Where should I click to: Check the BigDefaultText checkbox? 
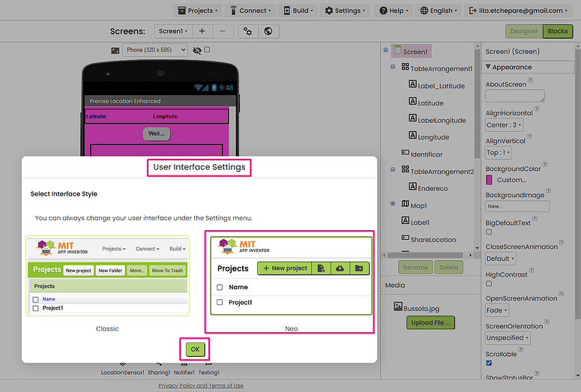coord(489,233)
